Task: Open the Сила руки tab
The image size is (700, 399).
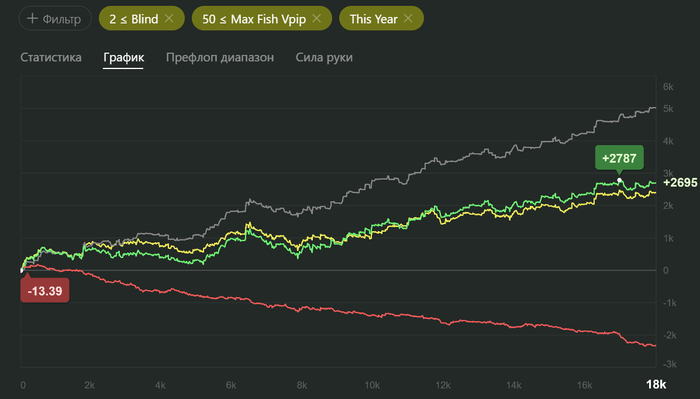Action: pos(324,58)
